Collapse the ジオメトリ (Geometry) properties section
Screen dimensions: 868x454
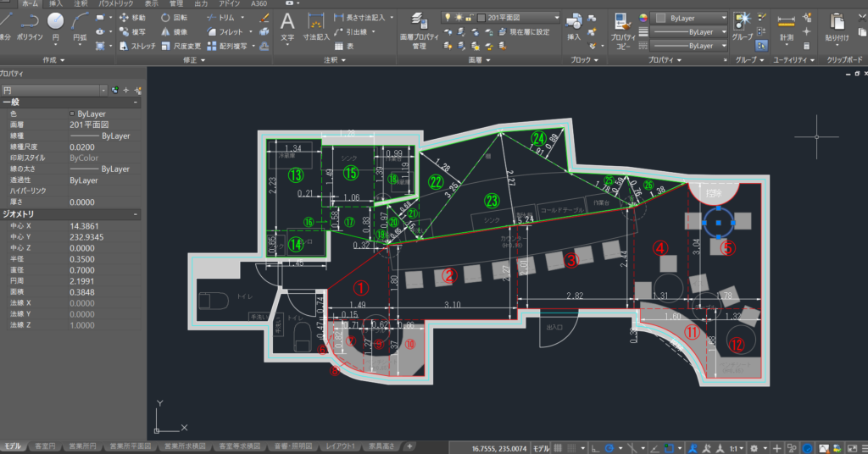coord(136,214)
